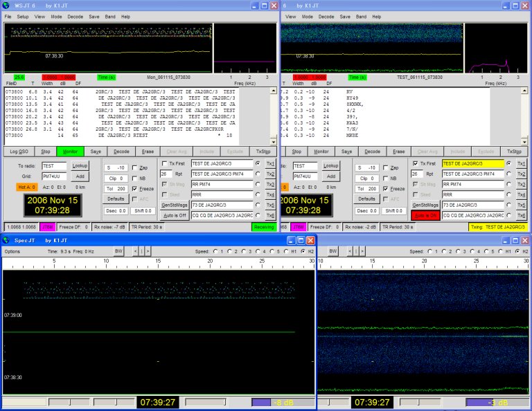This screenshot has height=411, width=532.
Task: Click Tx message field 'RR PM74' in left window
Action: [222, 184]
